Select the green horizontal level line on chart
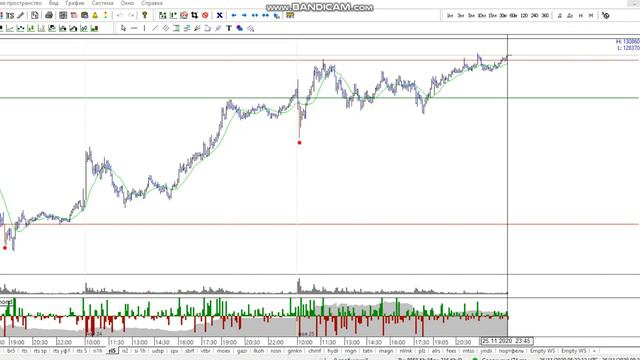Viewport: 640px width, 360px height. coord(318,98)
